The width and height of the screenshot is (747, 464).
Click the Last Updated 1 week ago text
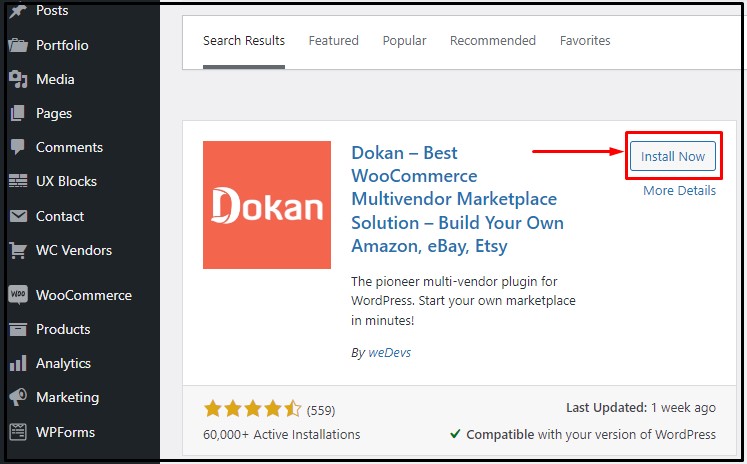tap(641, 408)
